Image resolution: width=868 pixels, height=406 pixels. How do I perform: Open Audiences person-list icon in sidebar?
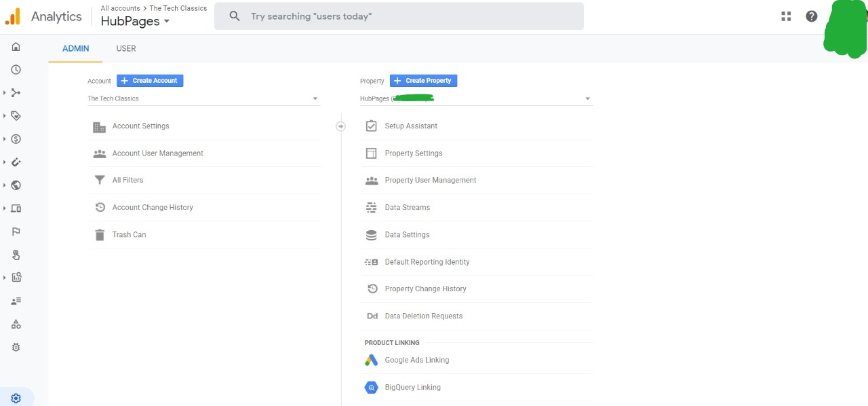pyautogui.click(x=16, y=301)
